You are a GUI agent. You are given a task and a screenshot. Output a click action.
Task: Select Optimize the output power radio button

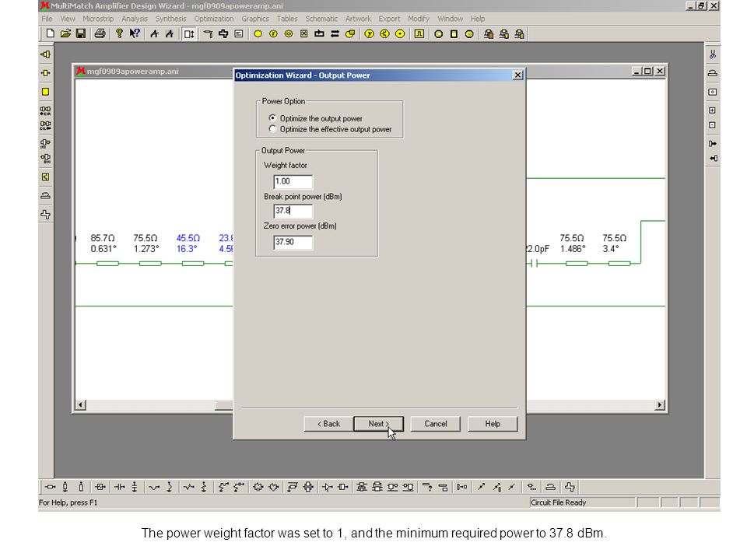272,117
